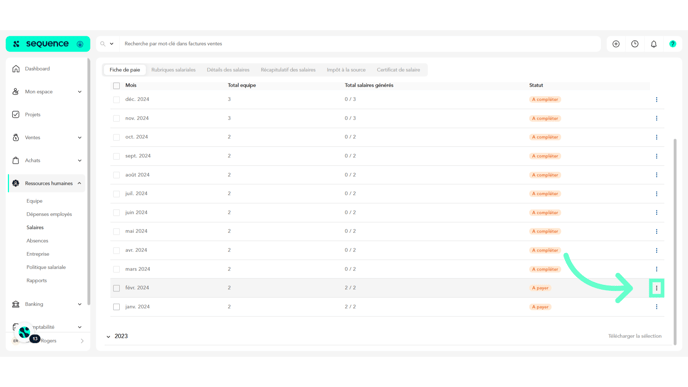Screen dimensions: 688x387
Task: Open the search filter dropdown arrow
Action: point(111,44)
